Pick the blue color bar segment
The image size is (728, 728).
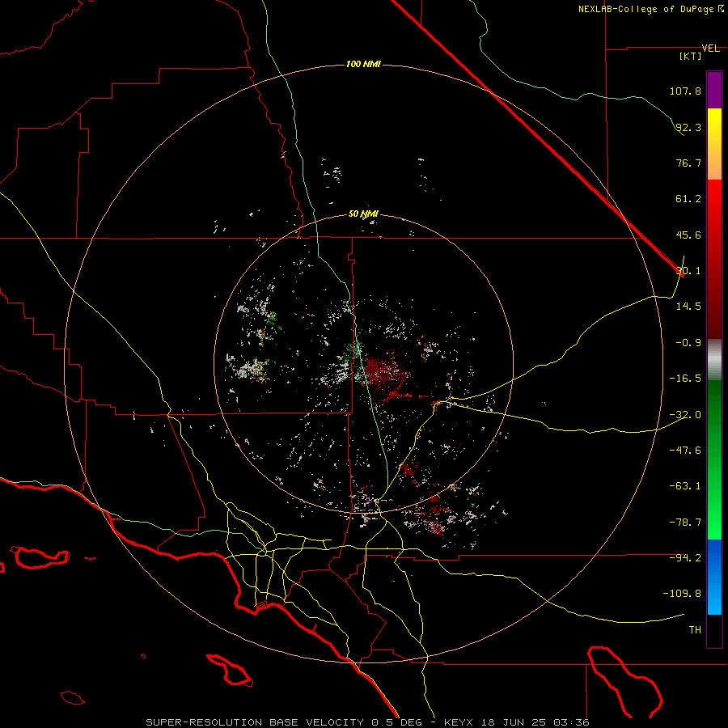click(x=714, y=577)
